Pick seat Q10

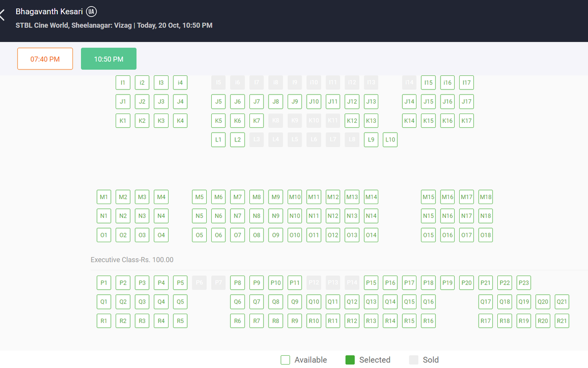coord(314,302)
